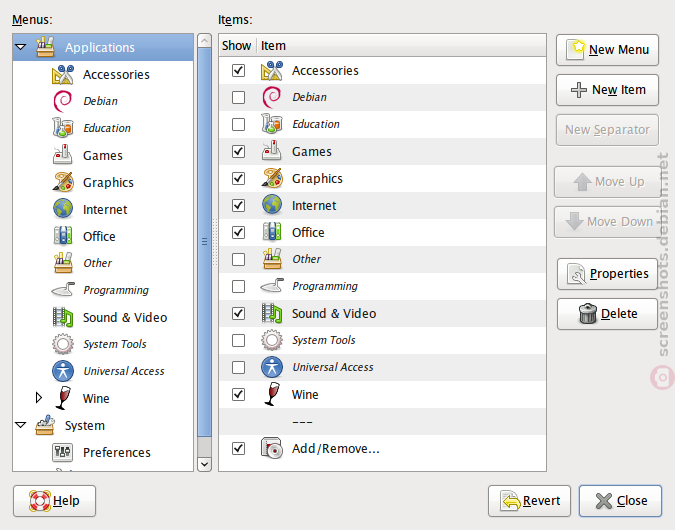Select Preferences under System in Menus tree
The width and height of the screenshot is (675, 530).
point(117,452)
